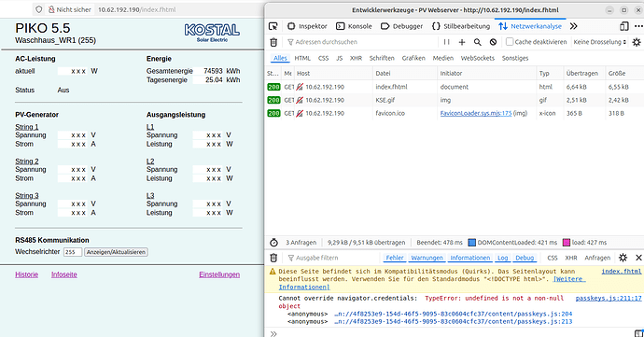Open the FaviconLoader.sys.mjs:175 initiator link
Viewport: 644px width, 337px height.
click(476, 114)
